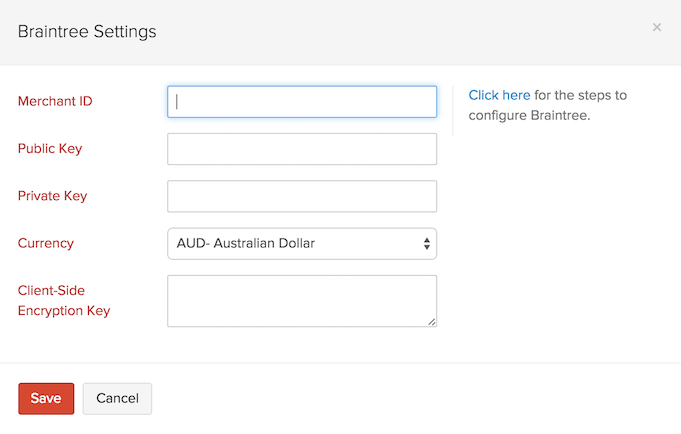Click the Currency label text
Image resolution: width=681 pixels, height=434 pixels.
(46, 243)
